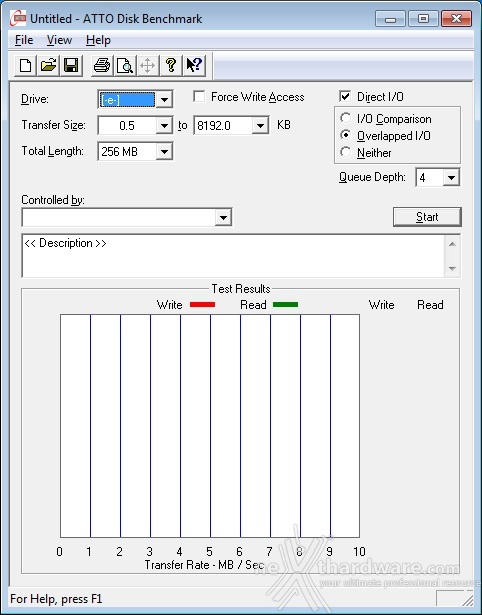Click the New document toolbar icon
482x615 pixels.
[x=25, y=65]
